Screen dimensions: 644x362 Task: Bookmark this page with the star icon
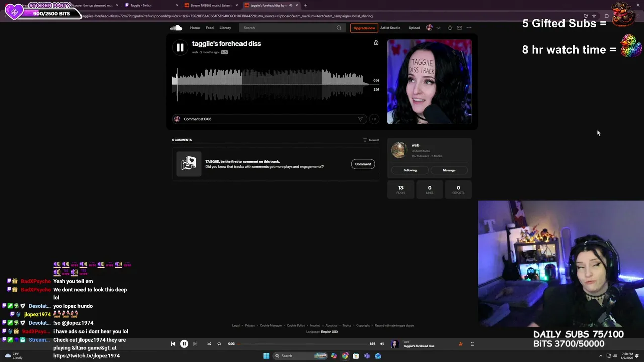tap(594, 16)
